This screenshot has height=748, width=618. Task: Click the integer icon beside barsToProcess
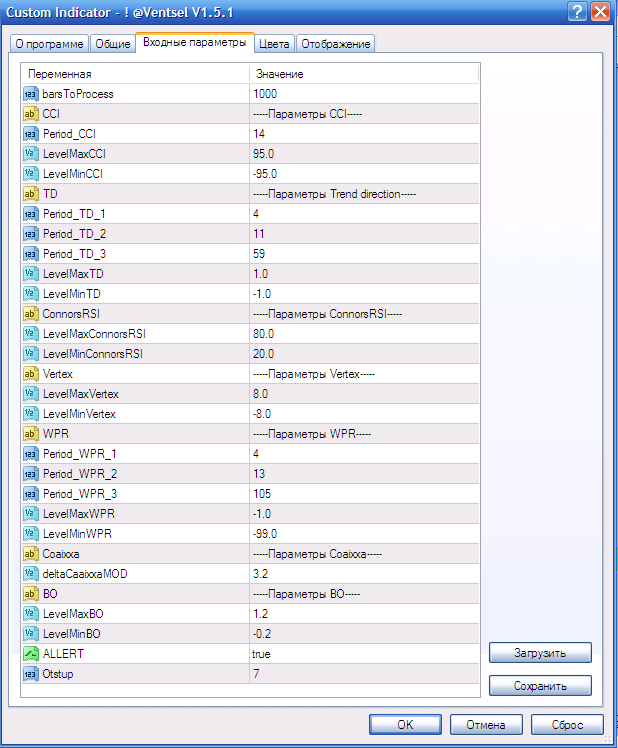[31, 94]
